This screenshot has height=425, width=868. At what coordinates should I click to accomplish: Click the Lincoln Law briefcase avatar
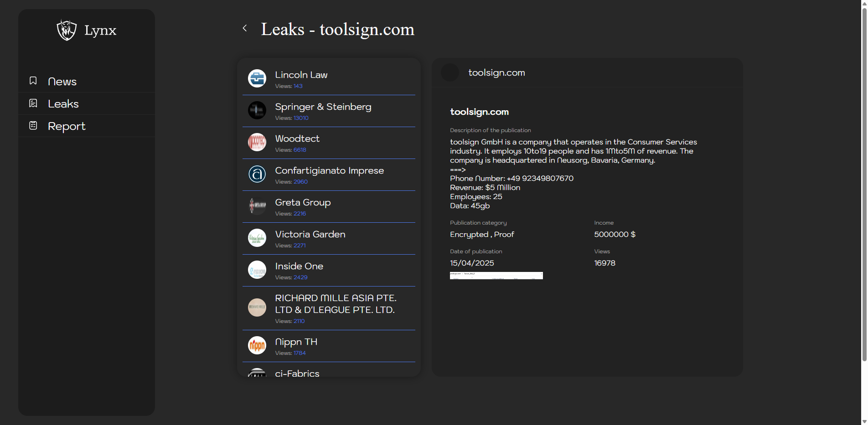(257, 78)
